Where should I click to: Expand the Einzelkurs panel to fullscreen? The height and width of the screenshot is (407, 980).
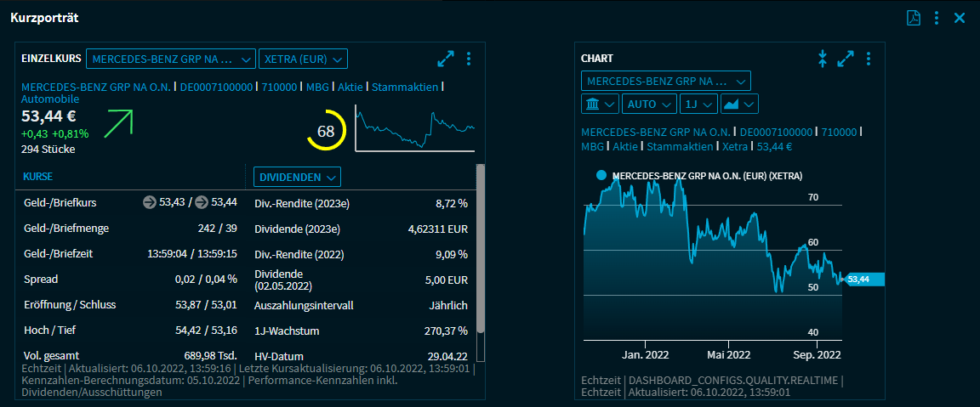(446, 59)
